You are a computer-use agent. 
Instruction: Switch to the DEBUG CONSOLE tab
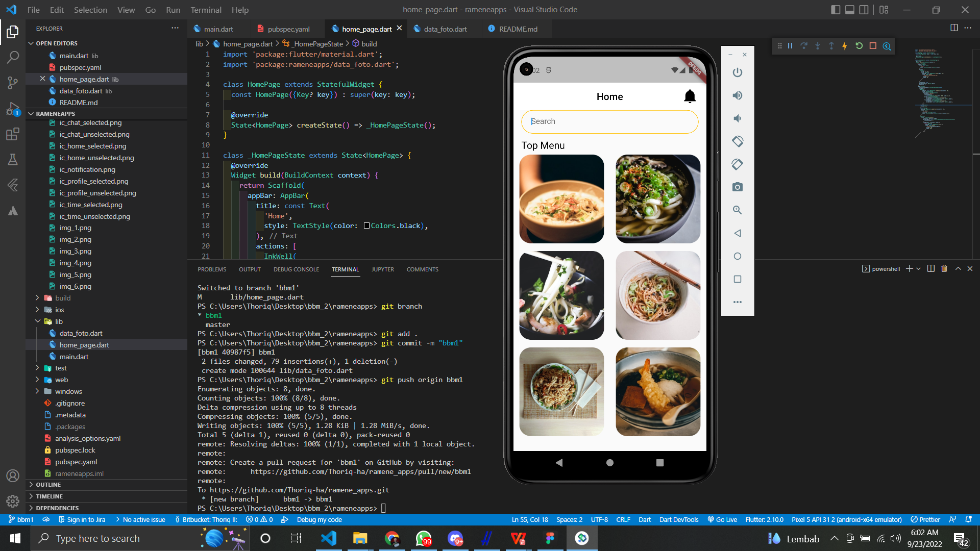[x=296, y=269]
